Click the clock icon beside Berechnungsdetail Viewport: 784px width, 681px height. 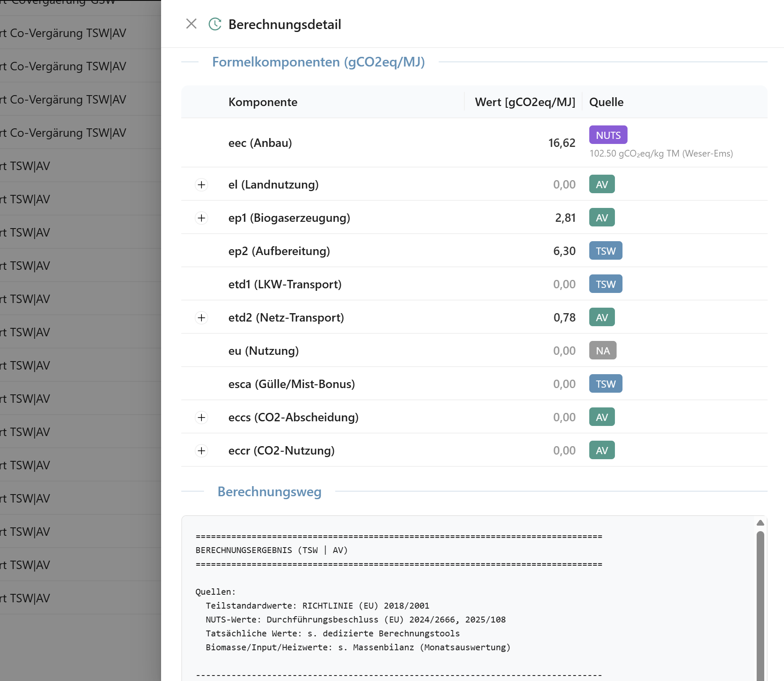click(x=215, y=24)
